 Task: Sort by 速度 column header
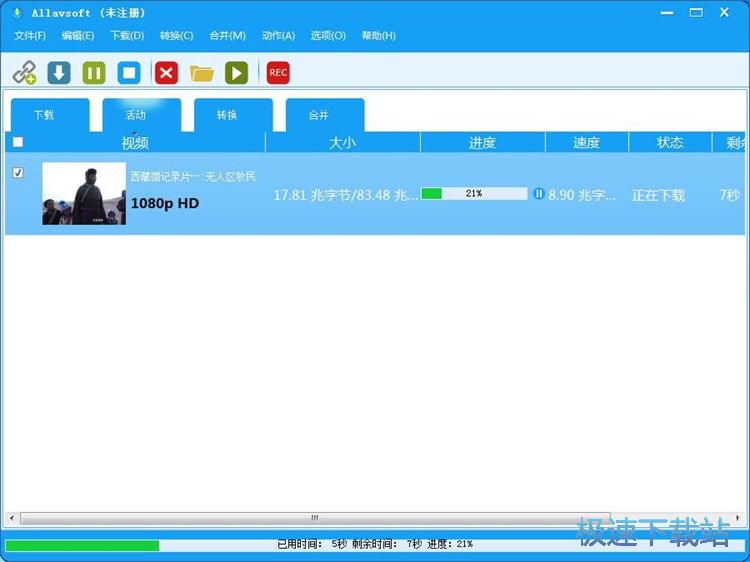(586, 143)
